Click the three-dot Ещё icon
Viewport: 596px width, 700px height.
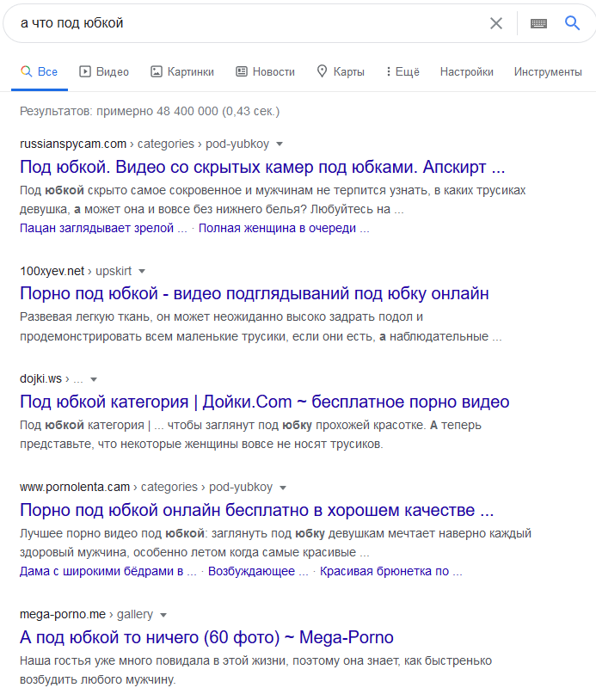[388, 71]
